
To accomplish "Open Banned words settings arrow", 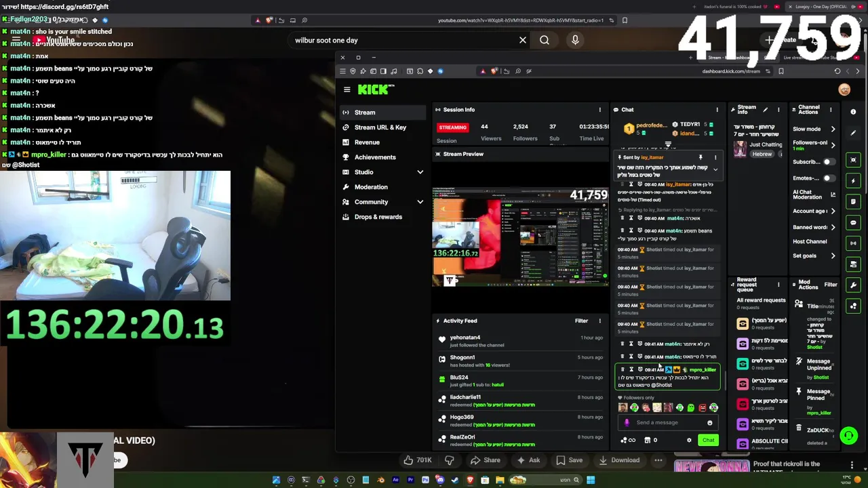I will [x=833, y=227].
